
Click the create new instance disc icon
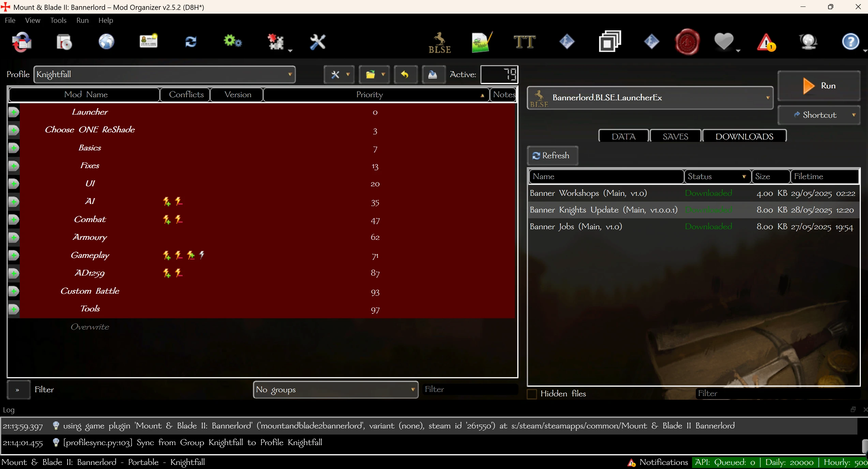[x=64, y=42]
